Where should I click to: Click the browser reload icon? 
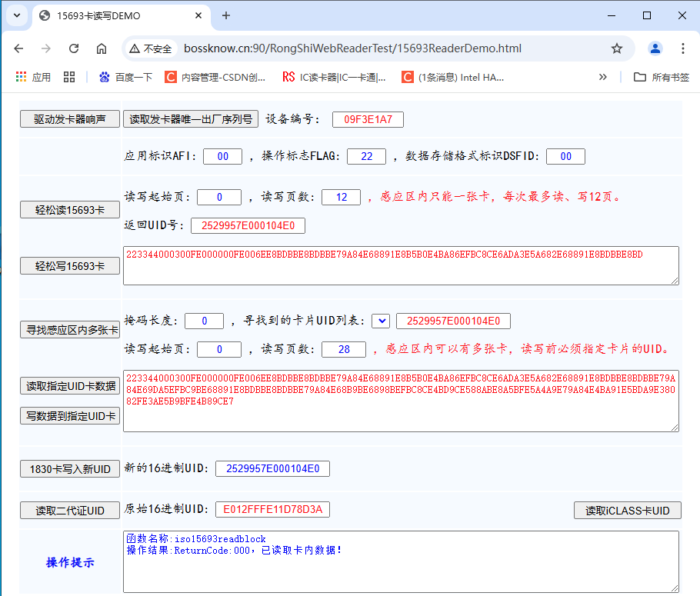(x=74, y=48)
